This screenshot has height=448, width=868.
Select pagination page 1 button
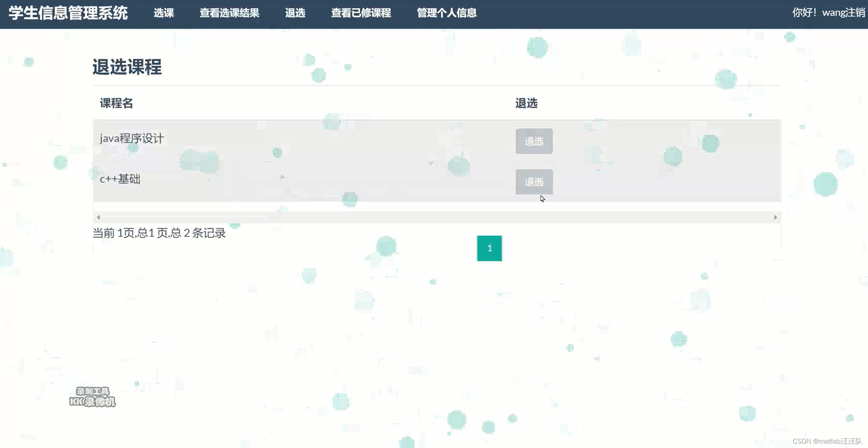[x=489, y=248]
